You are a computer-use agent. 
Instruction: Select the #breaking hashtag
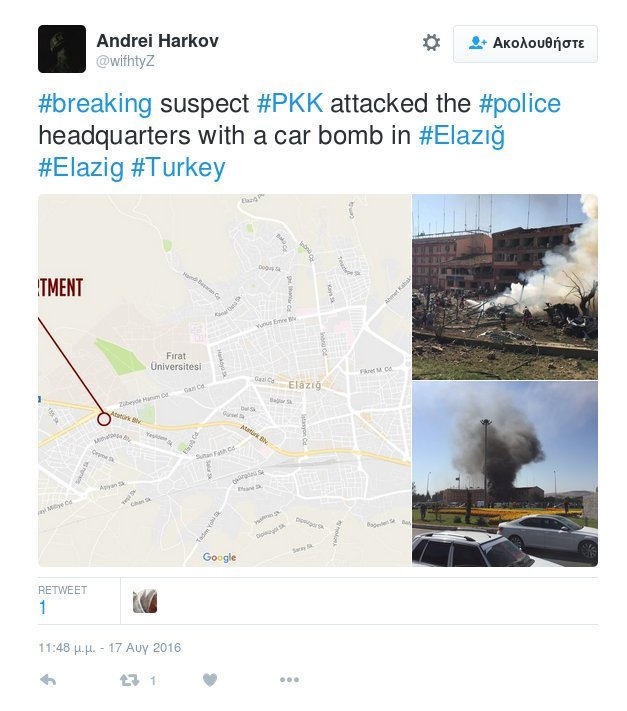(x=95, y=104)
